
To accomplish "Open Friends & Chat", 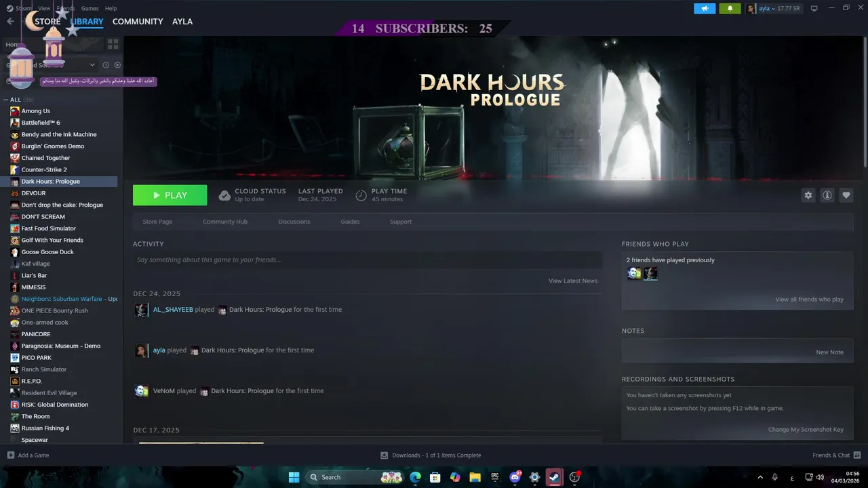I will pos(837,455).
